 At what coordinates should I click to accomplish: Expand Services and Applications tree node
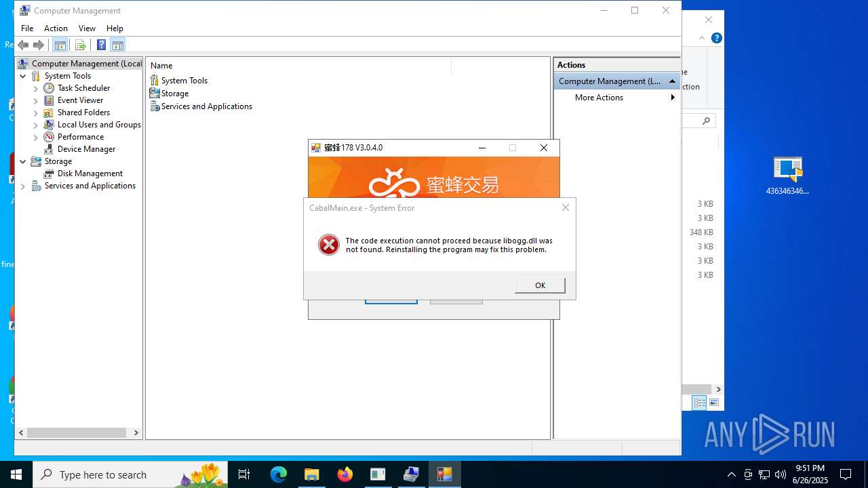click(23, 186)
